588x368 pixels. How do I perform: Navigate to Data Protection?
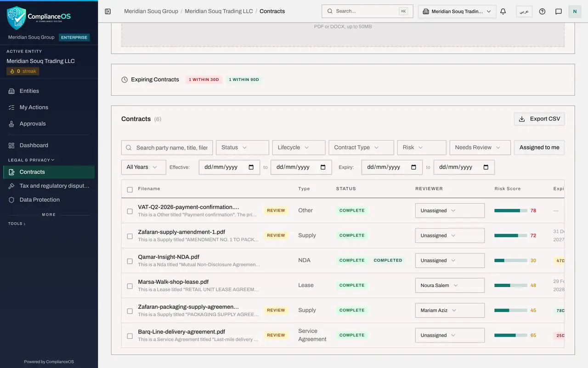point(49,200)
